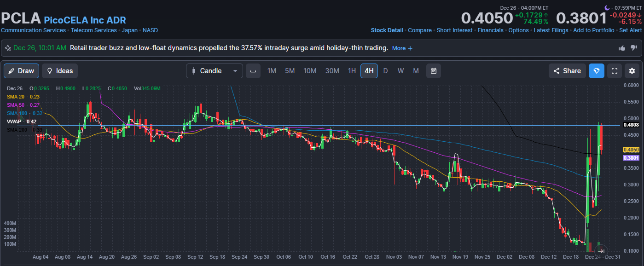Open Communication Services sector link
The width and height of the screenshot is (644, 266).
tap(33, 30)
